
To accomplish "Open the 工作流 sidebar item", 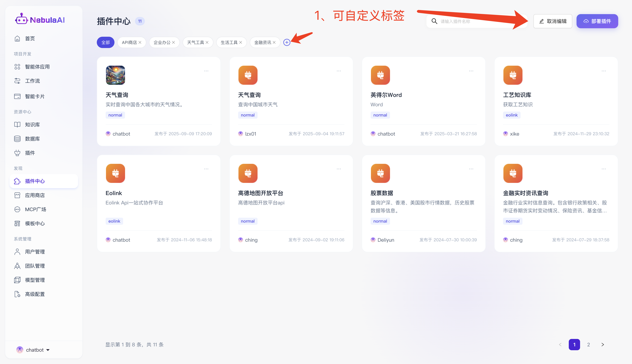I will coord(32,81).
